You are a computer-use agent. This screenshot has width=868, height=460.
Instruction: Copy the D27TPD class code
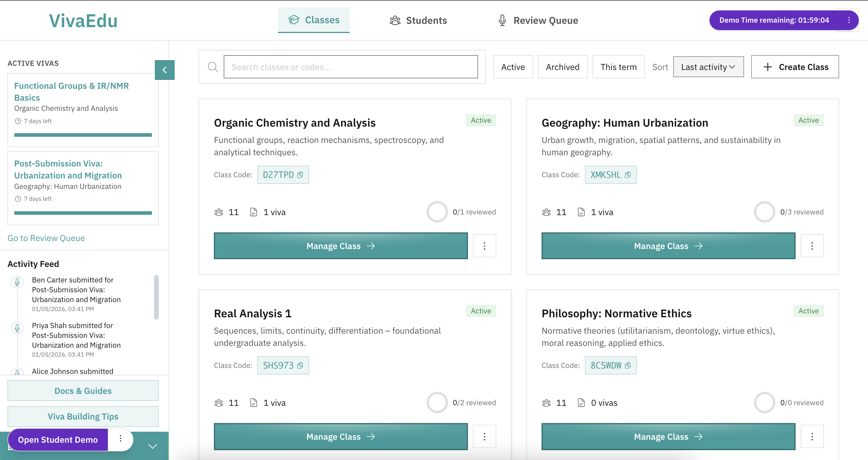tap(300, 175)
